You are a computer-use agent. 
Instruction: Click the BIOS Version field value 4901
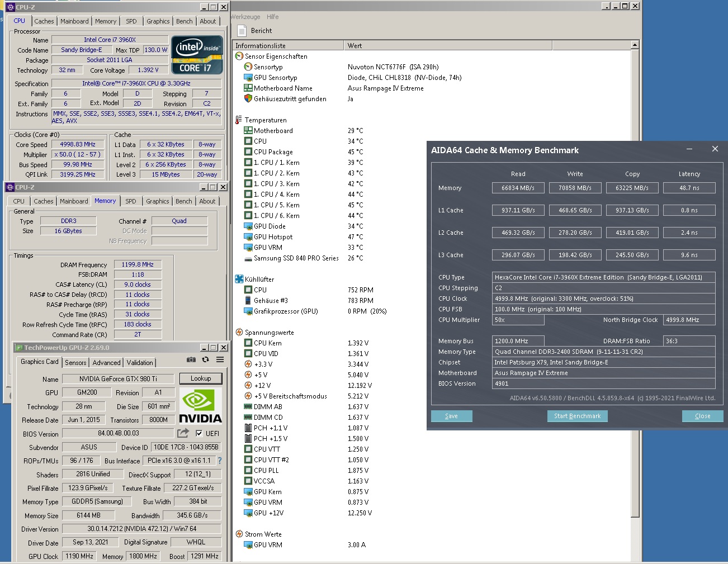[603, 383]
